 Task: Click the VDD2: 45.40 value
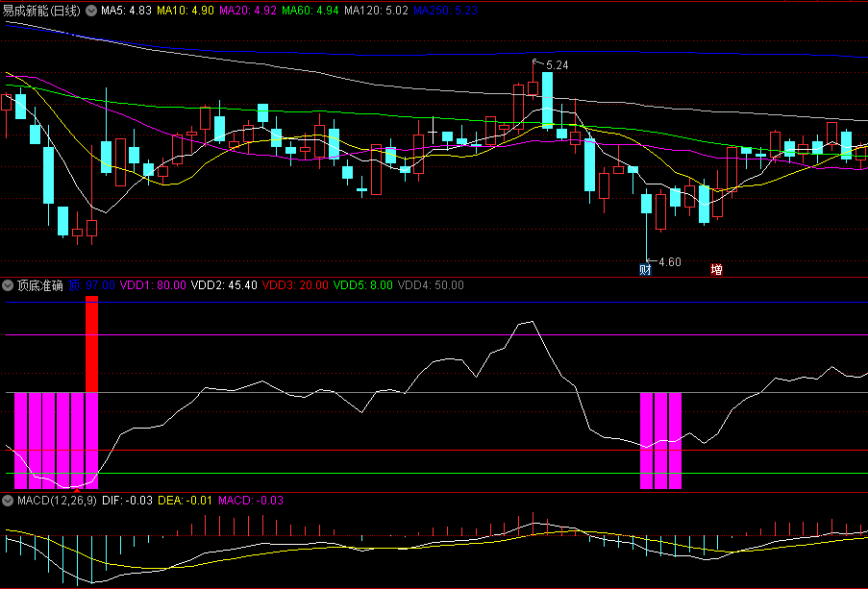click(224, 285)
